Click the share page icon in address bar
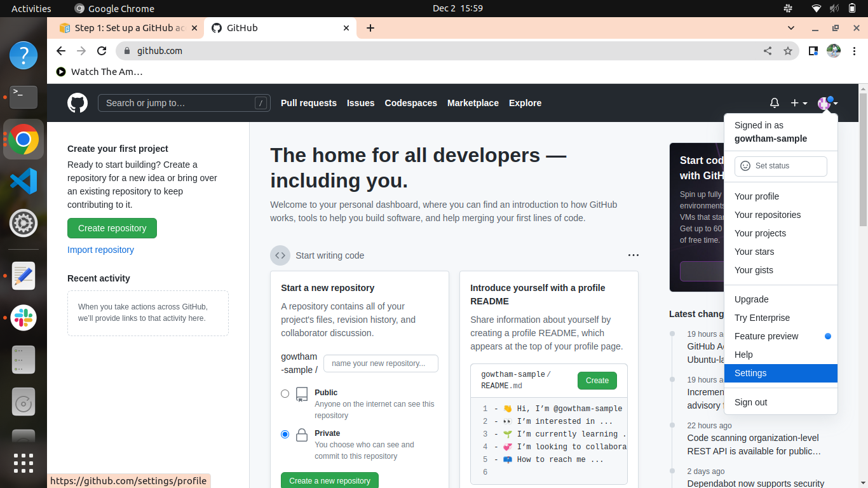This screenshot has height=488, width=868. coord(768,51)
